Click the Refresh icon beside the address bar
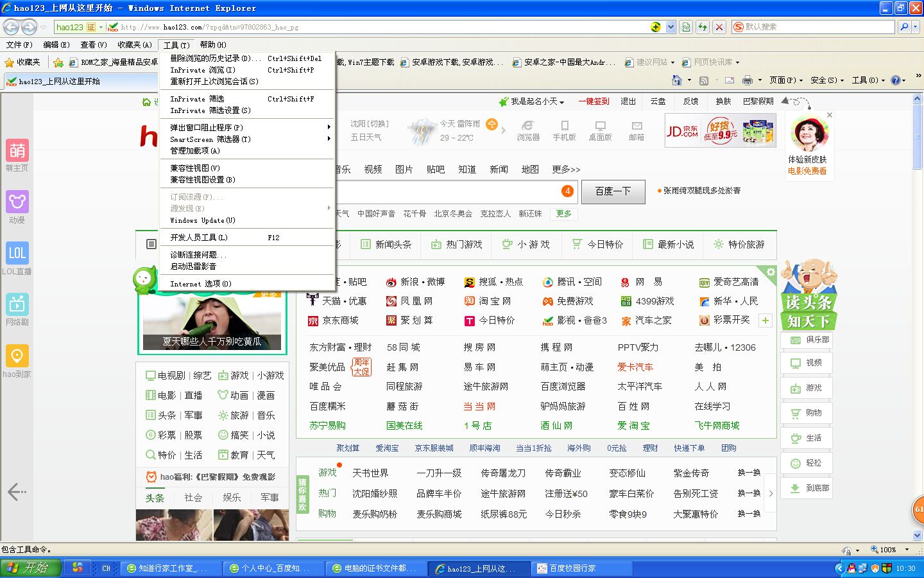The height and width of the screenshot is (578, 924). tap(703, 27)
